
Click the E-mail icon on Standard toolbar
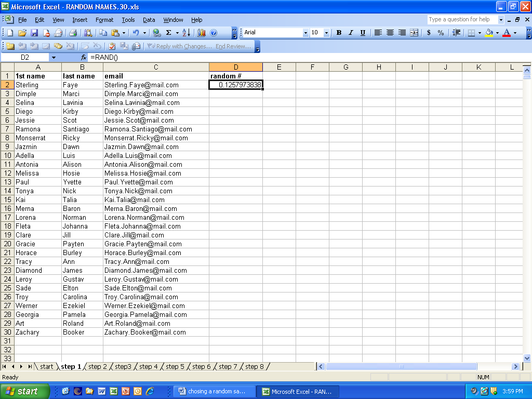58,33
